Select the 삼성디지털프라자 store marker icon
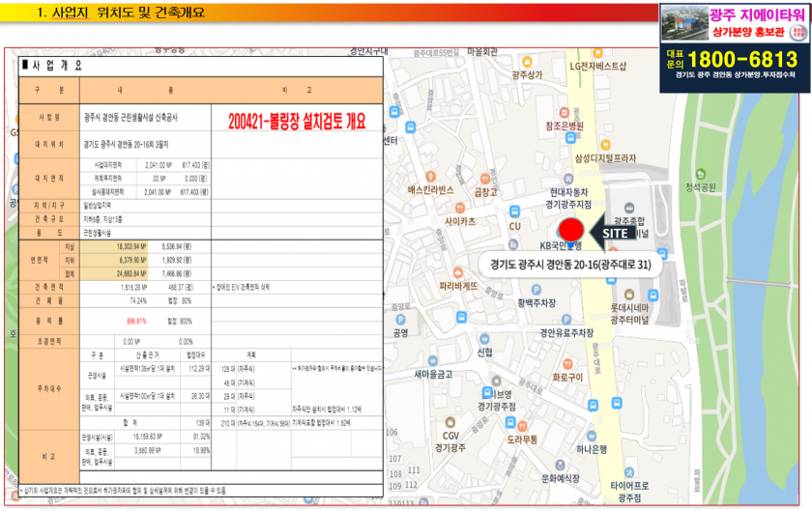The width and height of the screenshot is (812, 509). (605, 144)
